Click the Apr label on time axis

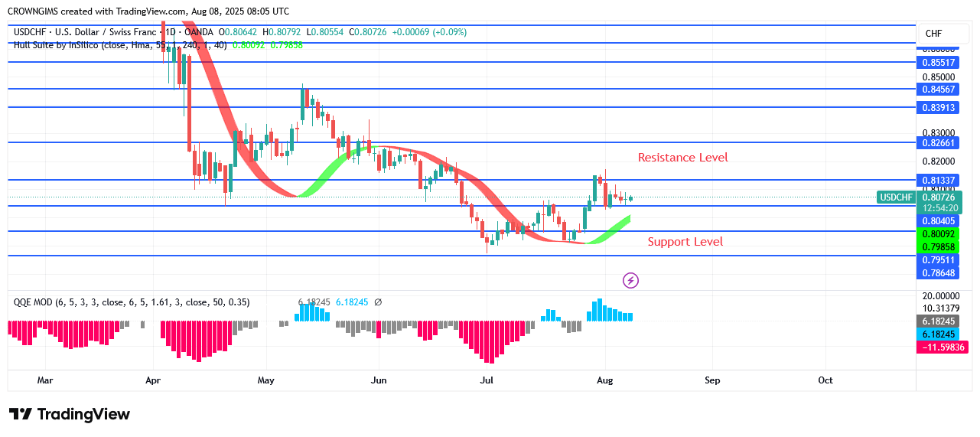[153, 380]
